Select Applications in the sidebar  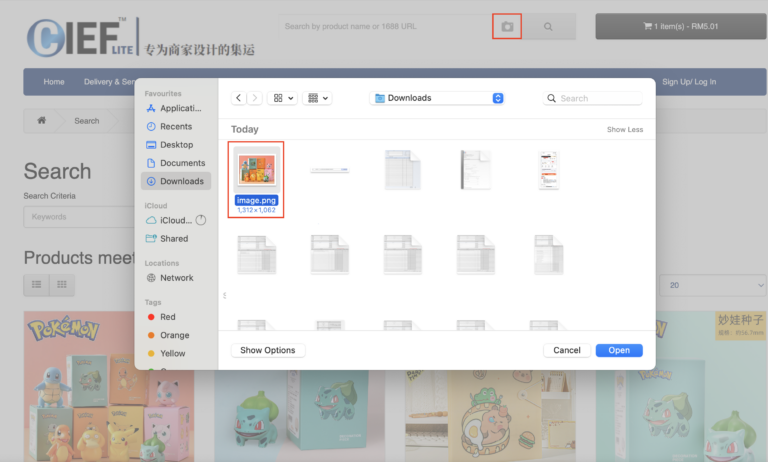174,108
